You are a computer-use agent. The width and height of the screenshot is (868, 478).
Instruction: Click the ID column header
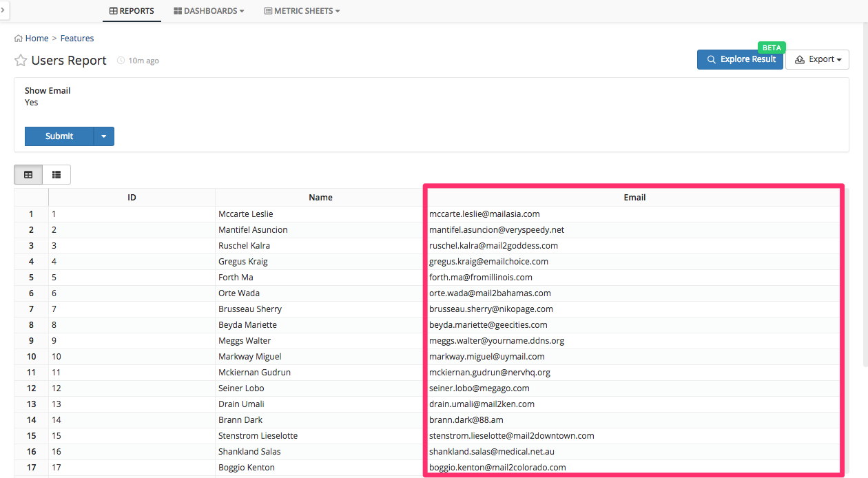[x=132, y=198]
